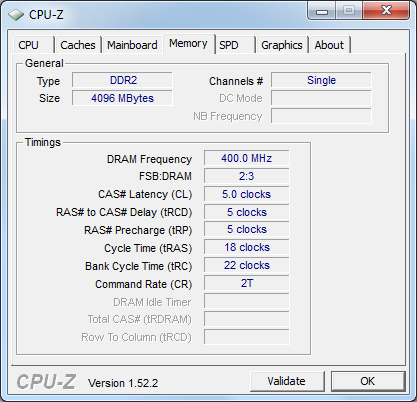Close the CPU-Z window

[x=386, y=10]
